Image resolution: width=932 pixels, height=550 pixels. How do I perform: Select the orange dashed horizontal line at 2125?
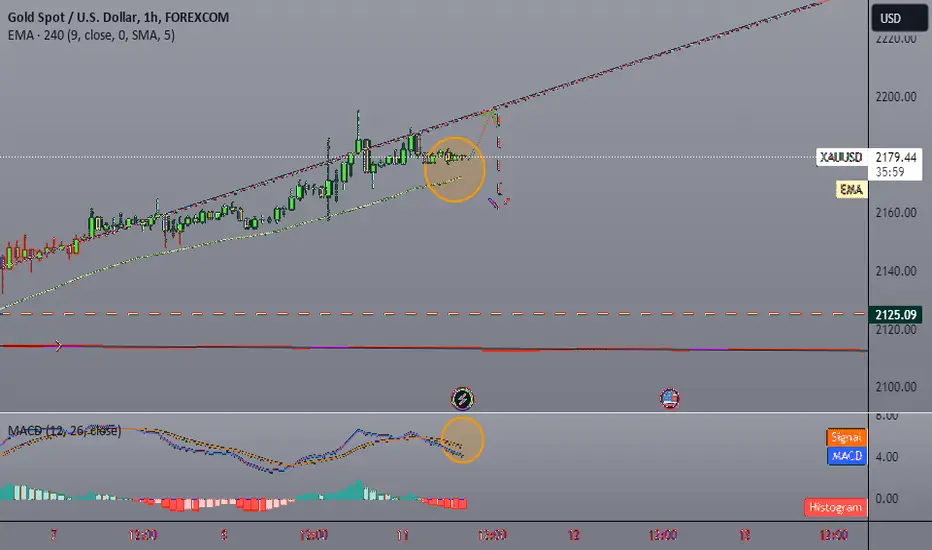pos(434,313)
